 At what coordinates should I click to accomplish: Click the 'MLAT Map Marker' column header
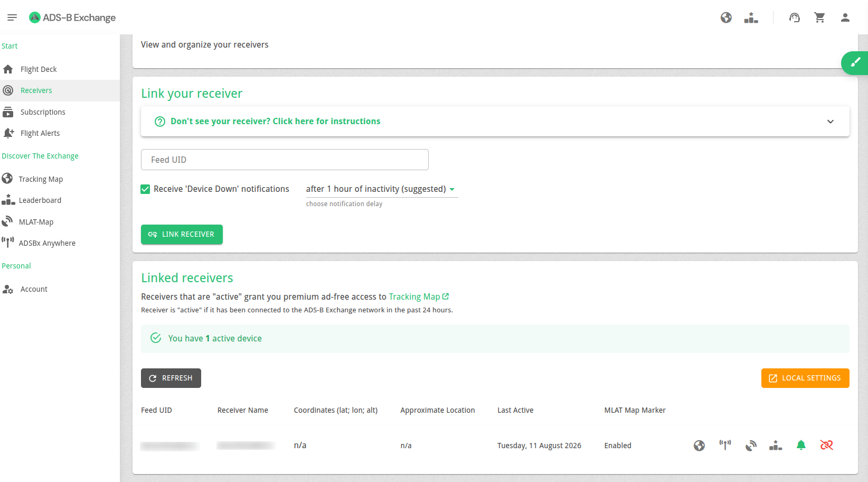tap(635, 410)
